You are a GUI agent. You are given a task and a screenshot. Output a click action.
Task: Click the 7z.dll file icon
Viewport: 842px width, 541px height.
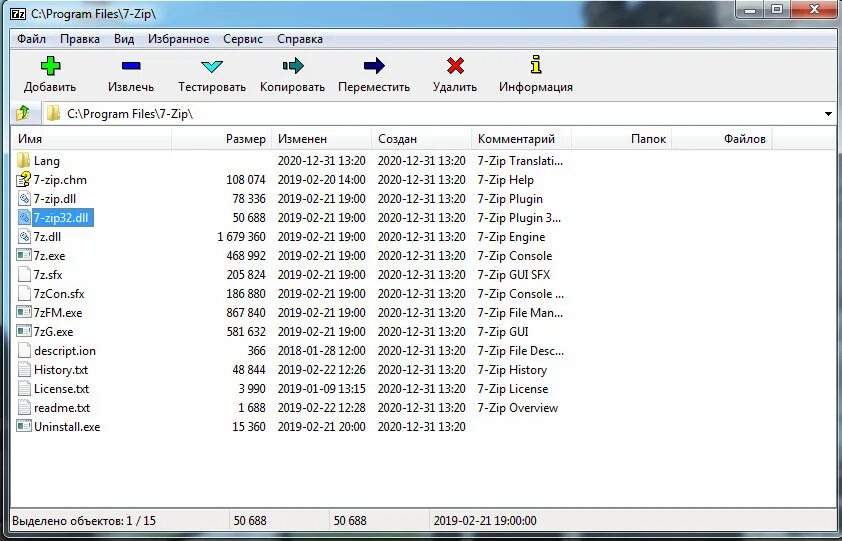coord(24,236)
